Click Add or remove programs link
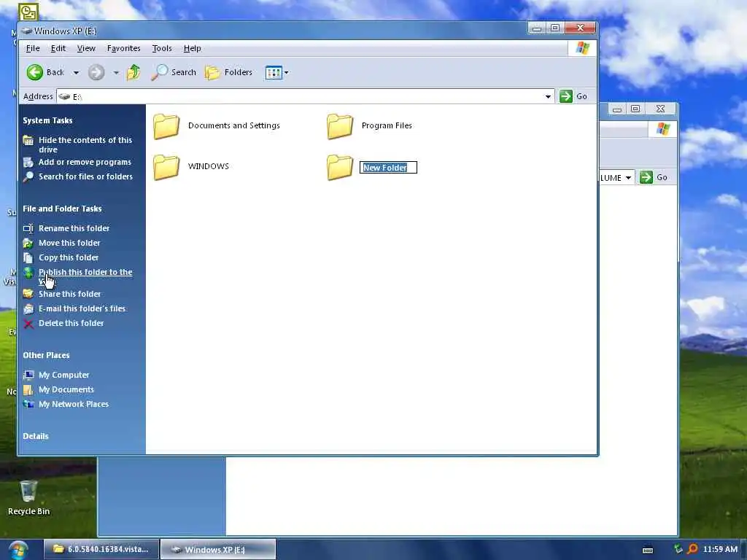 click(85, 162)
